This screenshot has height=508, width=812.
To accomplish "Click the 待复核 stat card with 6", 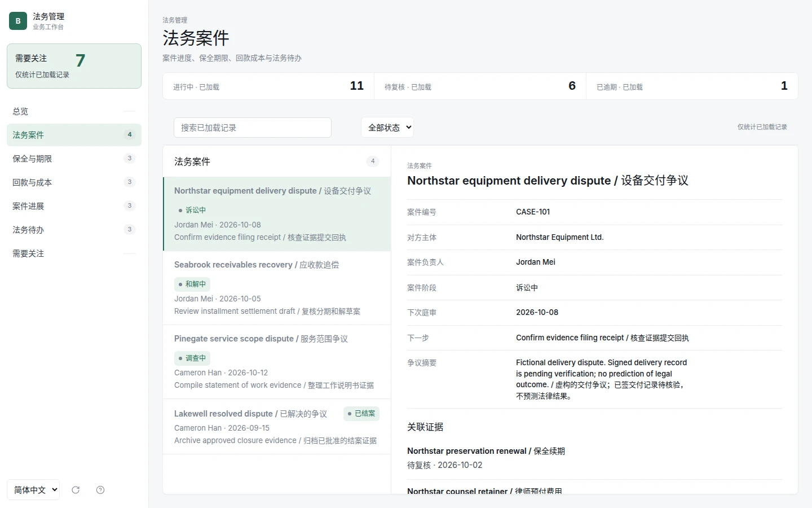I will coord(480,86).
